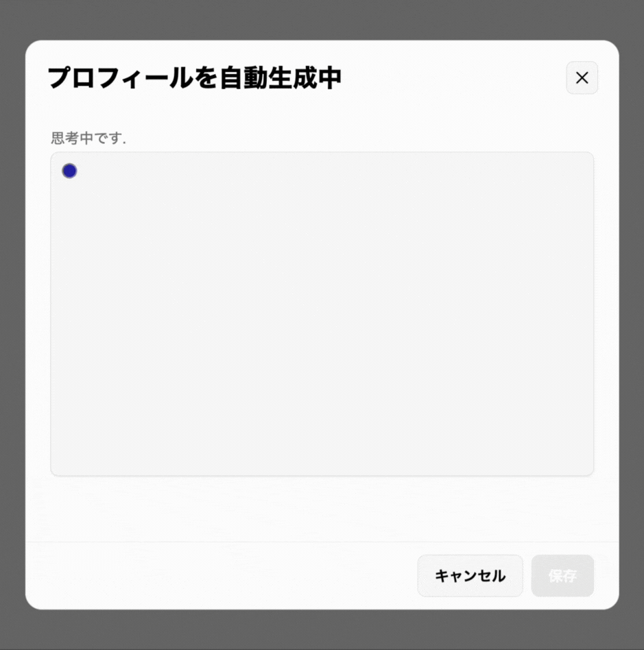The height and width of the screenshot is (650, 644).
Task: Click the 思考中です status label
Action: (x=88, y=138)
